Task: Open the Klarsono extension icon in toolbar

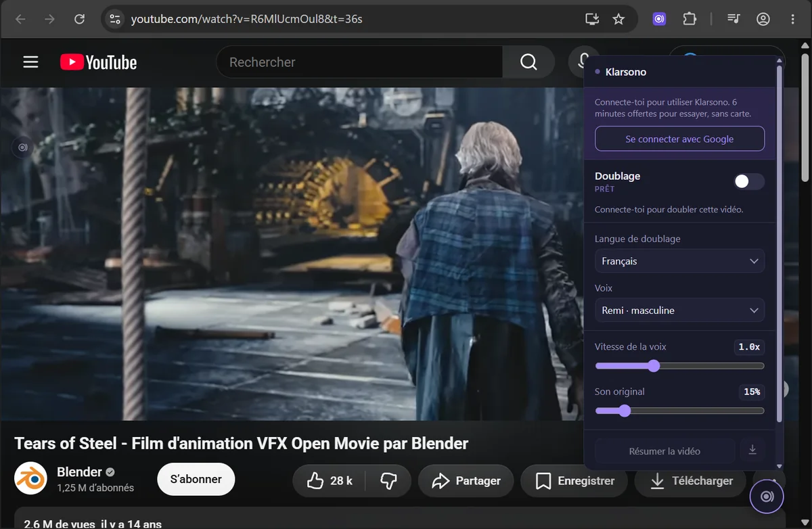Action: 660,19
